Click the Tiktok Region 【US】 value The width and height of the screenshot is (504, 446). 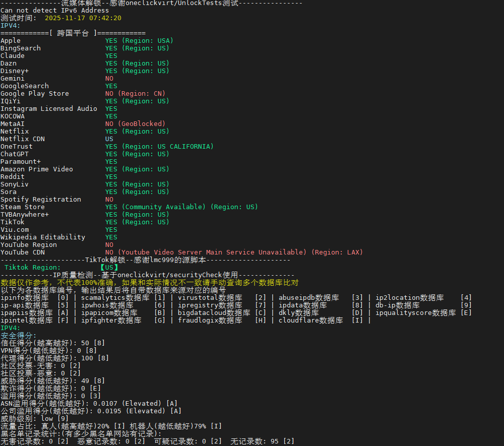pos(109,268)
